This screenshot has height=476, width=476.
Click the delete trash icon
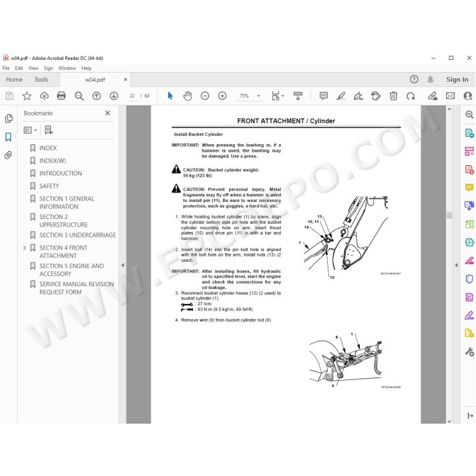(394, 96)
